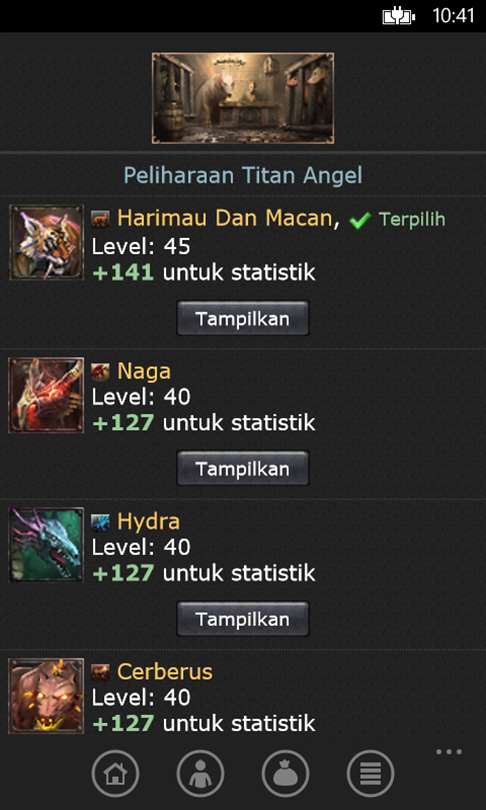Screen dimensions: 486x810
Task: Open the character profile icon
Action: point(200,773)
